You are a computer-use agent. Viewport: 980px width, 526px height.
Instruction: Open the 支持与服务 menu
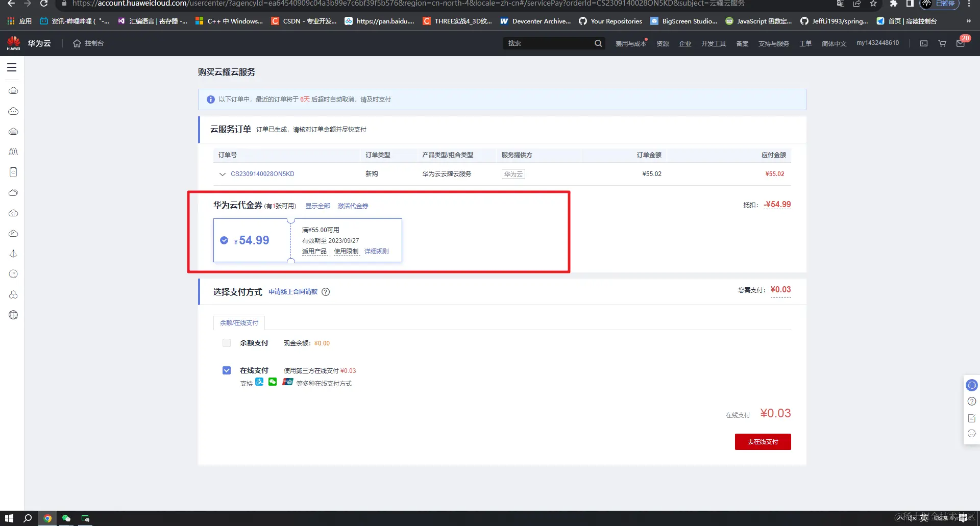pyautogui.click(x=773, y=43)
